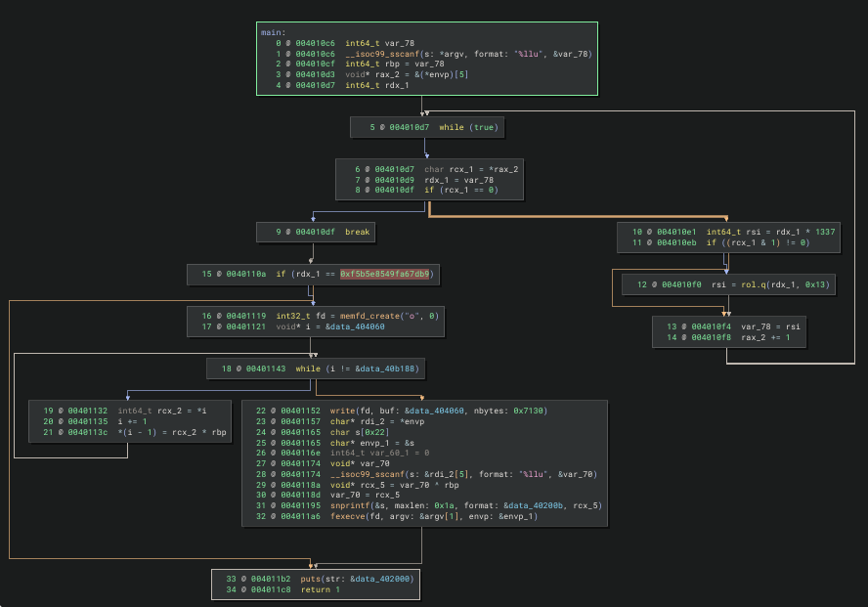Click 'char s[0x22]' declaration
The width and height of the screenshot is (868, 607).
[360, 432]
